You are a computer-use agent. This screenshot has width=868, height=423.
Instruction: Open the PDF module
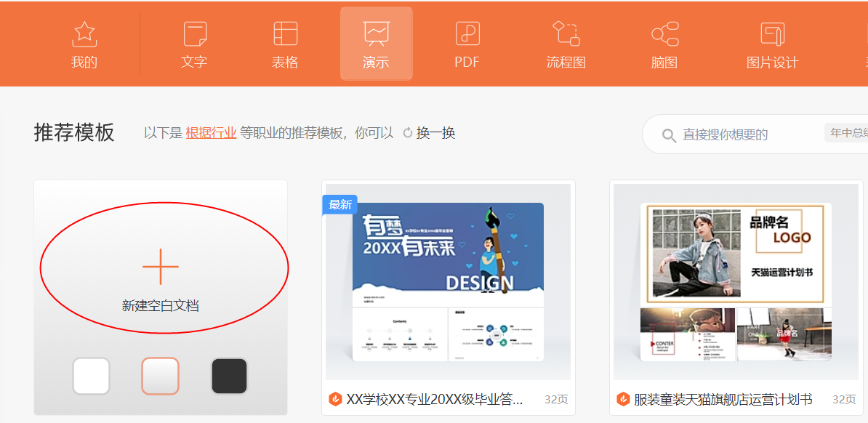pos(466,44)
